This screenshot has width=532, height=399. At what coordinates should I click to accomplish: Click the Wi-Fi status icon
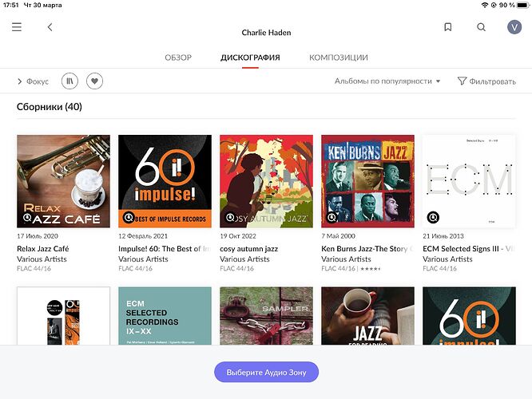[485, 5]
